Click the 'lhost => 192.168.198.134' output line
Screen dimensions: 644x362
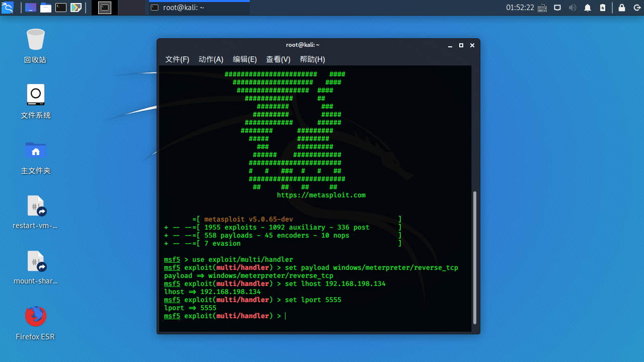(x=212, y=292)
